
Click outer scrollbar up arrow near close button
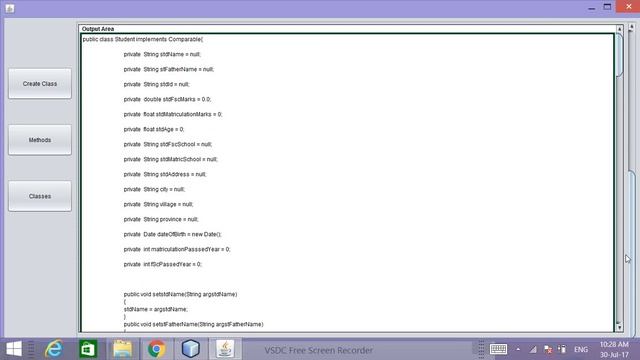click(x=631, y=28)
